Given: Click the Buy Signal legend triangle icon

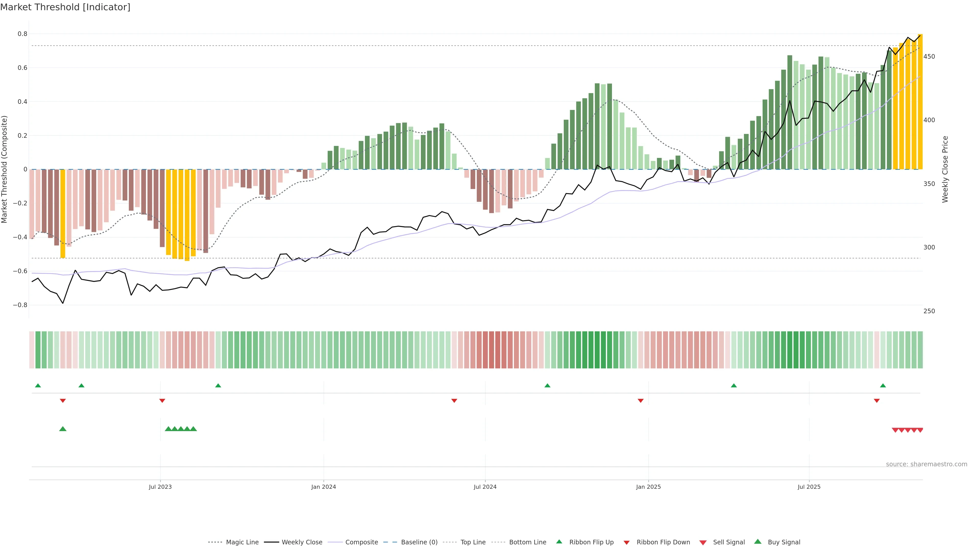Looking at the screenshot, I should tap(758, 542).
